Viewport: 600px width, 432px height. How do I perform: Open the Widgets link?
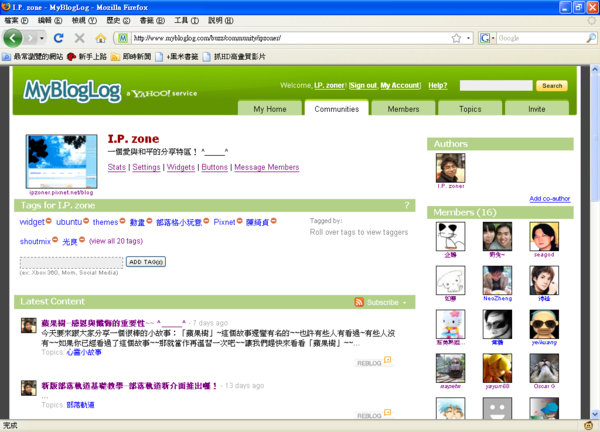tap(181, 167)
